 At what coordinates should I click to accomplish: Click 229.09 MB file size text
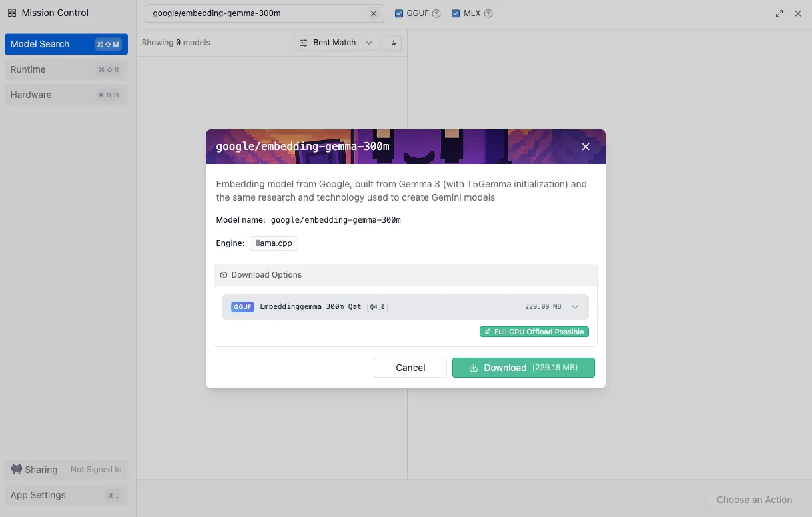(543, 307)
